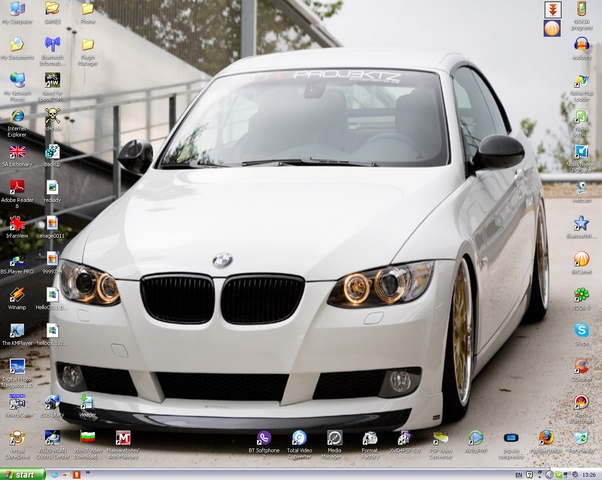Launch XviD4PSP 5.0 shortcut

click(405, 442)
